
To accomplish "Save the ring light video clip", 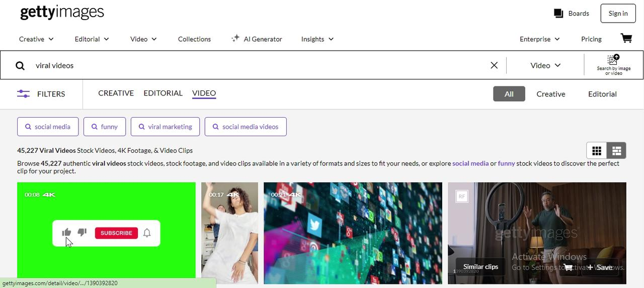I will (600, 267).
